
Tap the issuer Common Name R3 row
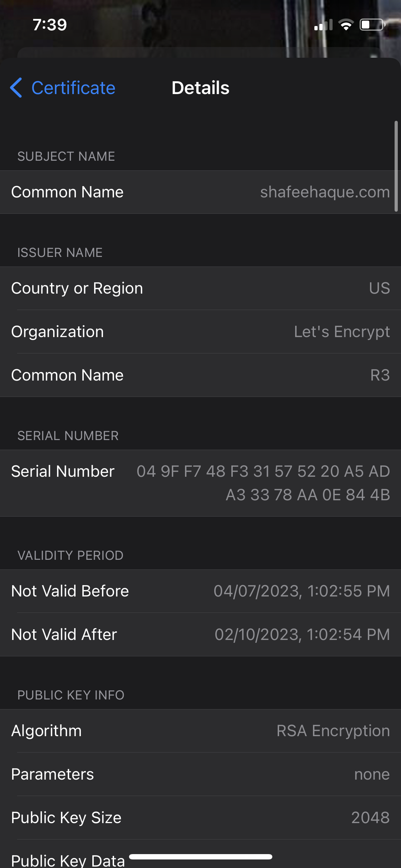click(x=200, y=375)
